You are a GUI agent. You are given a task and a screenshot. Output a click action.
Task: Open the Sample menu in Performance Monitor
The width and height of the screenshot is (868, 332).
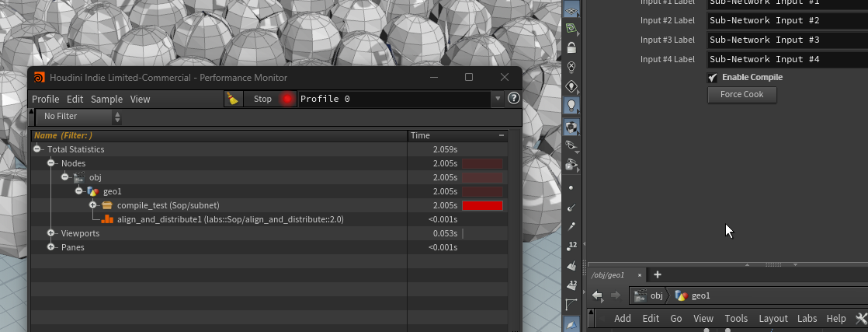106,99
